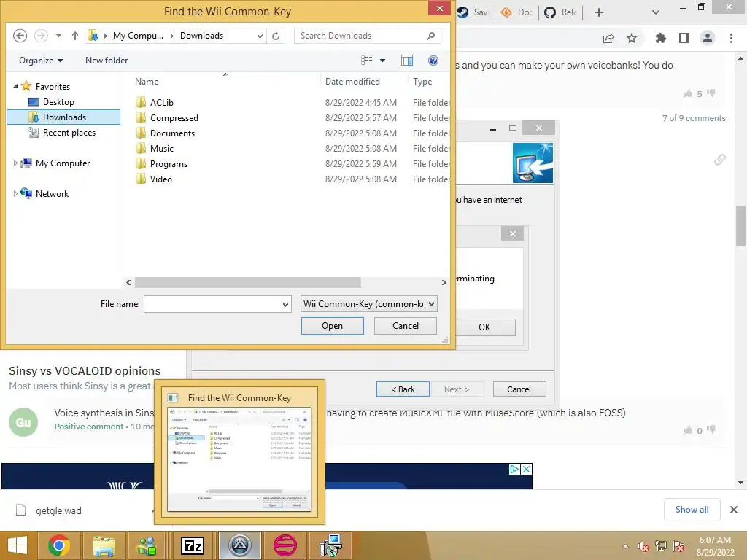Image resolution: width=747 pixels, height=560 pixels.
Task: Open Chrome extensions puzzle icon
Action: pos(660,38)
